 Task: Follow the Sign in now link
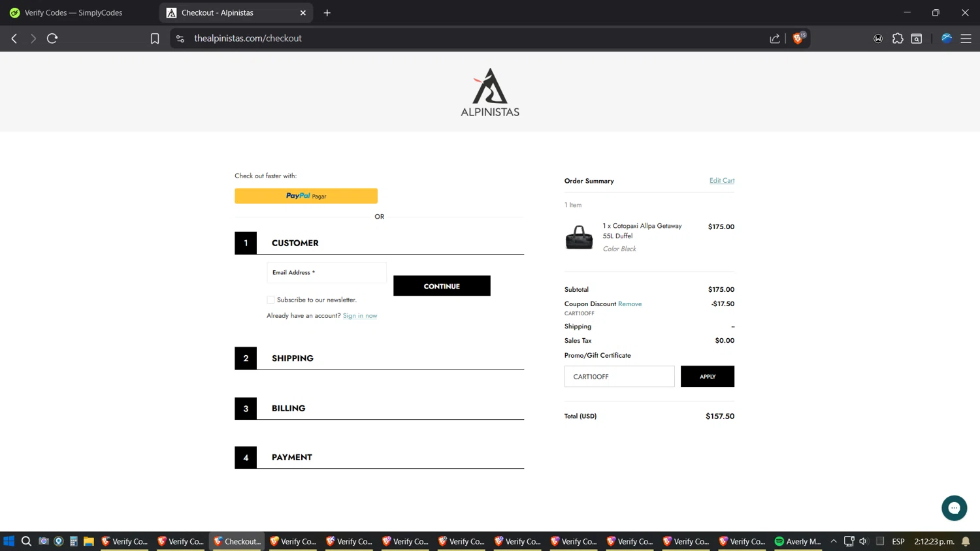[x=360, y=316]
